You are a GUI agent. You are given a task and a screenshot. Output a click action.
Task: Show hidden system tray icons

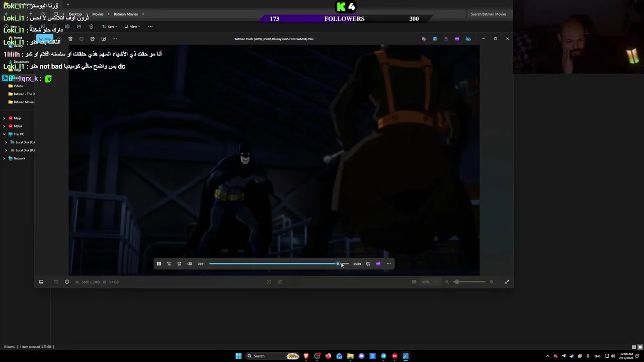pos(547,356)
